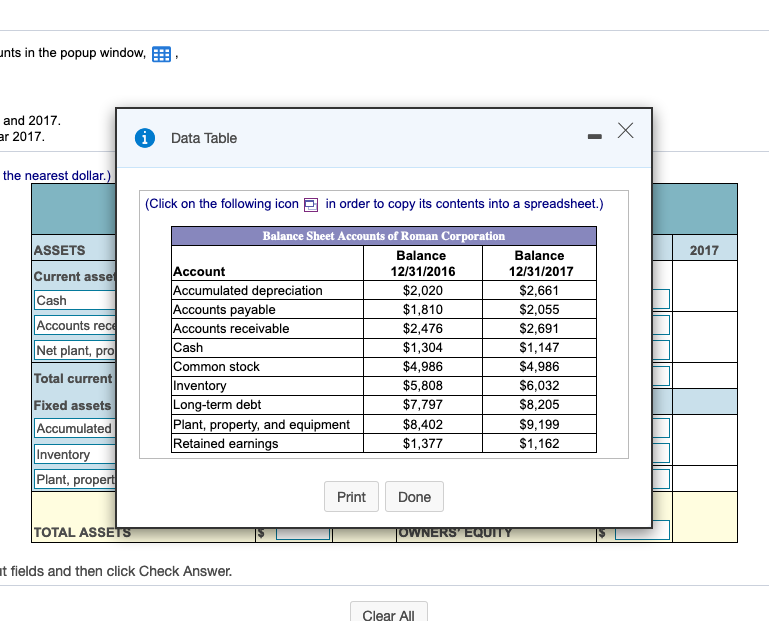Click the Retained earnings row label

[226, 443]
